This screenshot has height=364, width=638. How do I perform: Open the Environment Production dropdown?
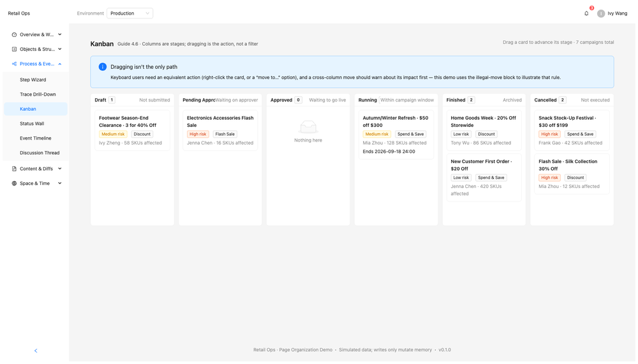[x=130, y=13]
